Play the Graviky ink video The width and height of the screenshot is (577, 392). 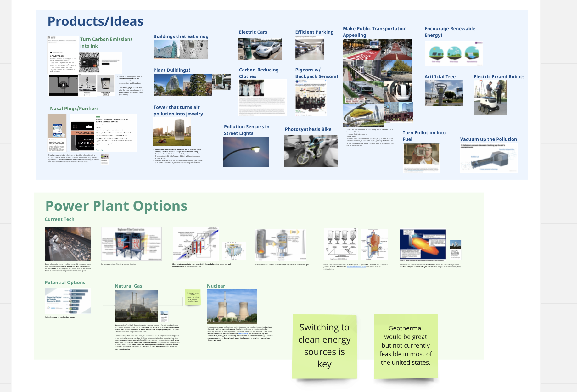63,85
